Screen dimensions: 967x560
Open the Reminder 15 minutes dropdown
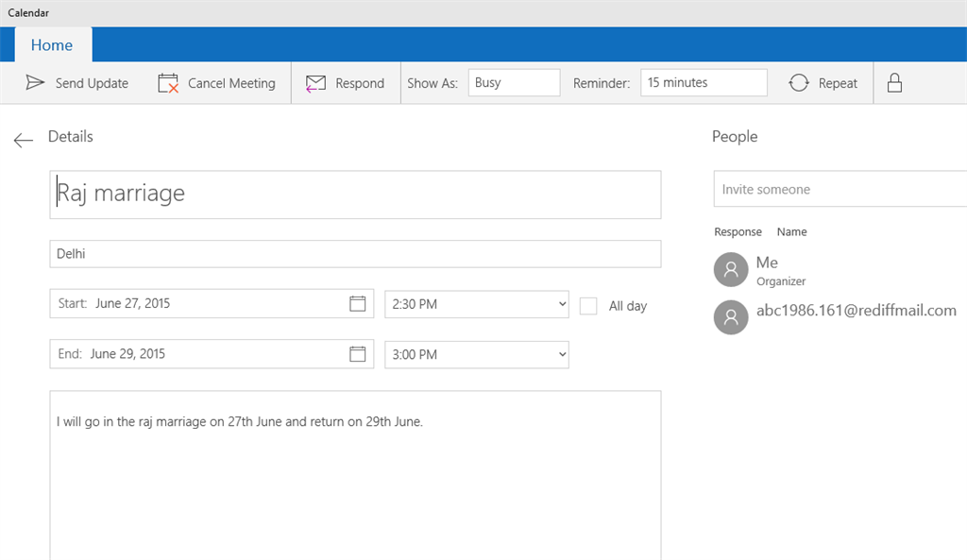click(704, 83)
